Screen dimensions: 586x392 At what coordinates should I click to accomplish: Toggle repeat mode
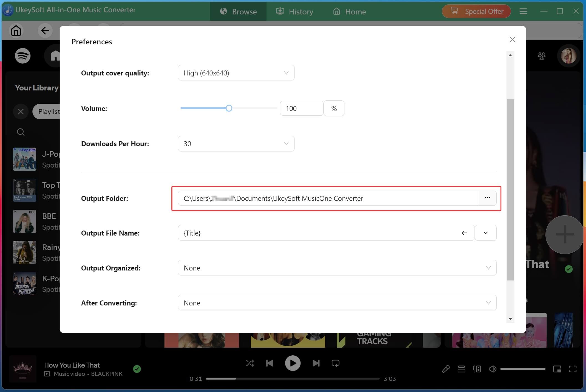335,363
